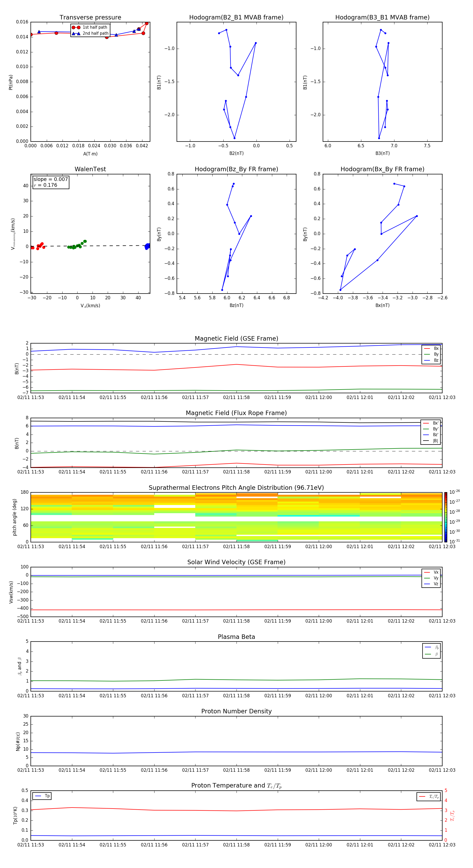Click the 'pitch angle (deg)' y-axis label
The image size is (473, 868).
pyautogui.click(x=14, y=517)
